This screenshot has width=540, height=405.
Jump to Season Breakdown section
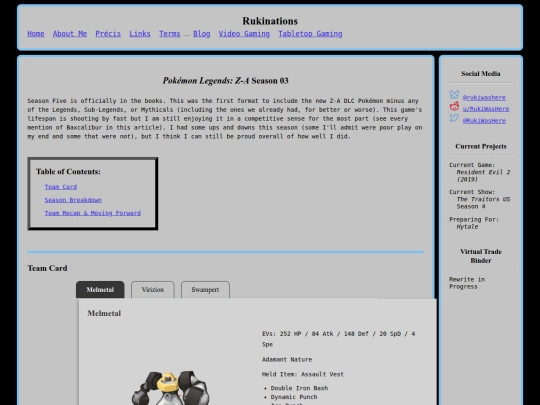pyautogui.click(x=73, y=200)
